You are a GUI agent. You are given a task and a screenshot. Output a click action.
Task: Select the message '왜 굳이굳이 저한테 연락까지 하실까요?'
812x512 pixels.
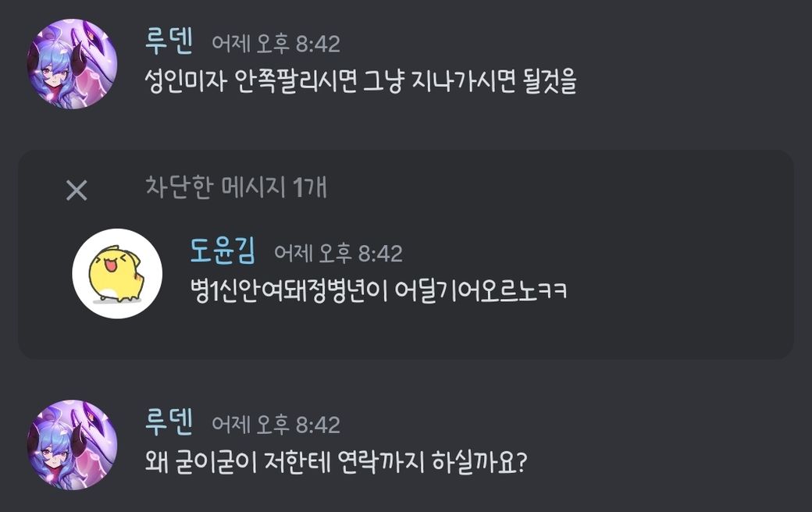(336, 462)
